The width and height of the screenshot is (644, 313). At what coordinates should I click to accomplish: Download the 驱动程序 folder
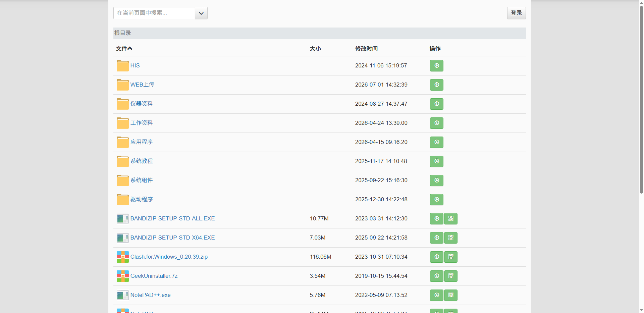(436, 200)
